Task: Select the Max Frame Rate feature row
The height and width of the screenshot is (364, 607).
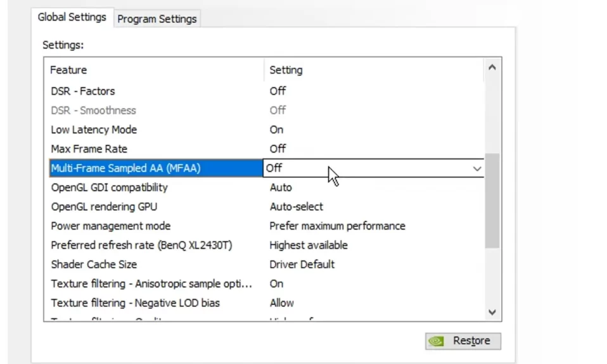Action: pyautogui.click(x=266, y=149)
